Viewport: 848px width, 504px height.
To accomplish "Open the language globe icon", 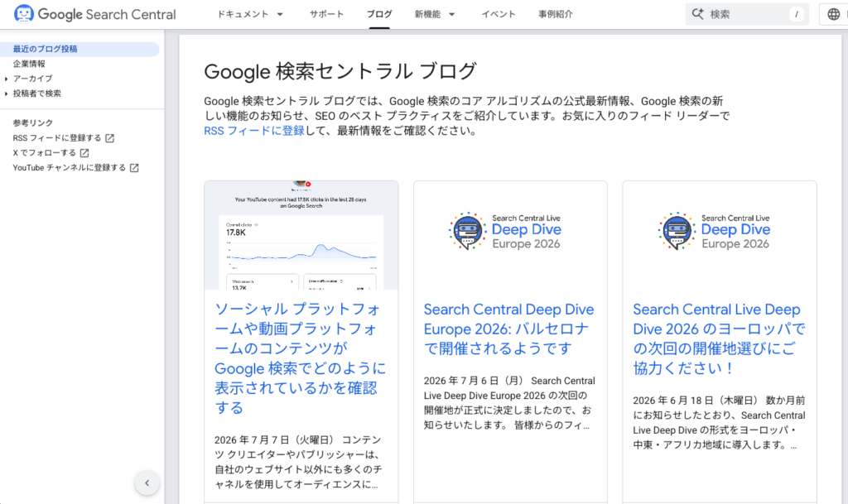I will (x=833, y=14).
